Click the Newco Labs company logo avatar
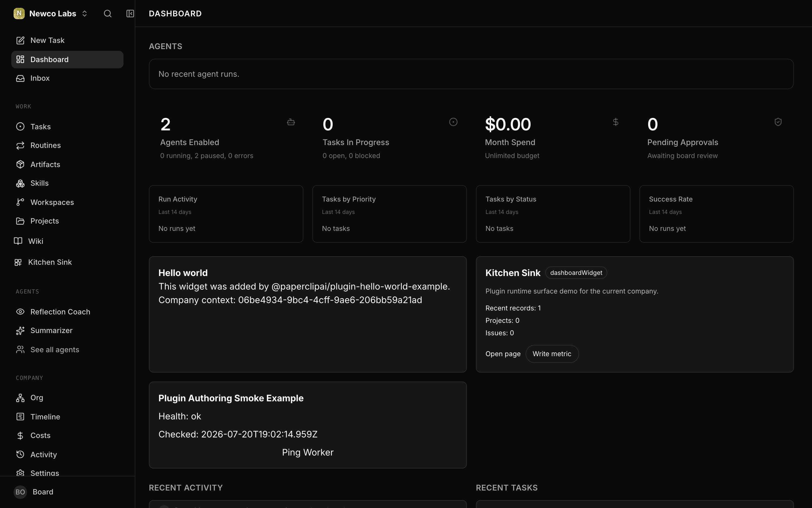Screen dimensions: 812x508 point(19,14)
